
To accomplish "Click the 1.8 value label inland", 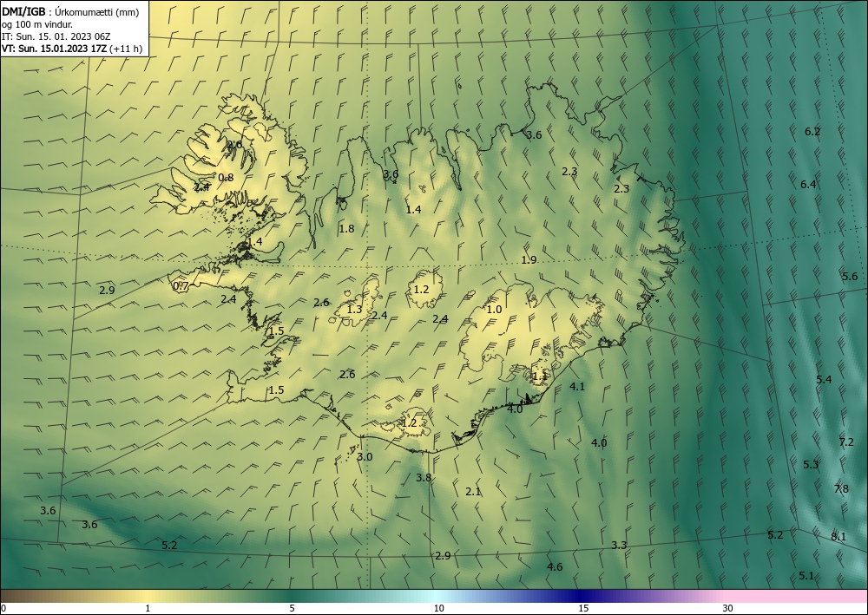I will pyautogui.click(x=346, y=228).
